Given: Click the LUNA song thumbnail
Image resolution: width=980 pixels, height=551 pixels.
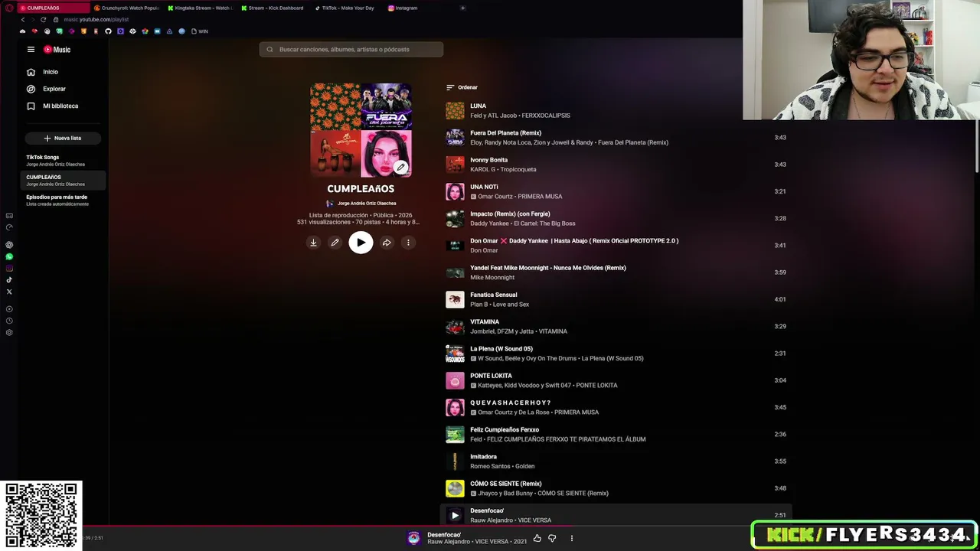Looking at the screenshot, I should click(455, 111).
